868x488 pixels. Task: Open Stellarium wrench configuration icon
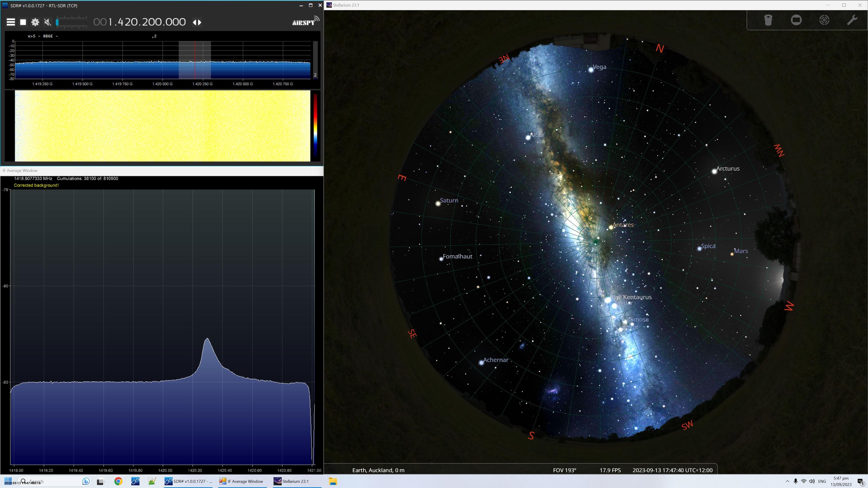point(852,20)
